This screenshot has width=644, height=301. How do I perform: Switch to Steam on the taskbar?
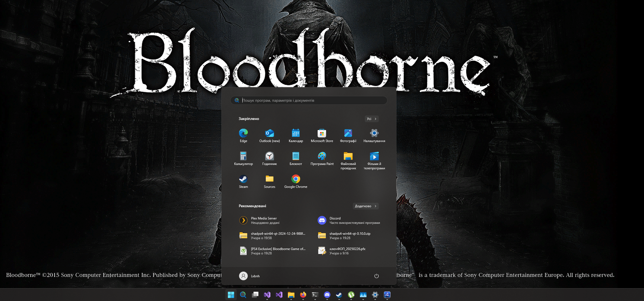[x=339, y=295]
